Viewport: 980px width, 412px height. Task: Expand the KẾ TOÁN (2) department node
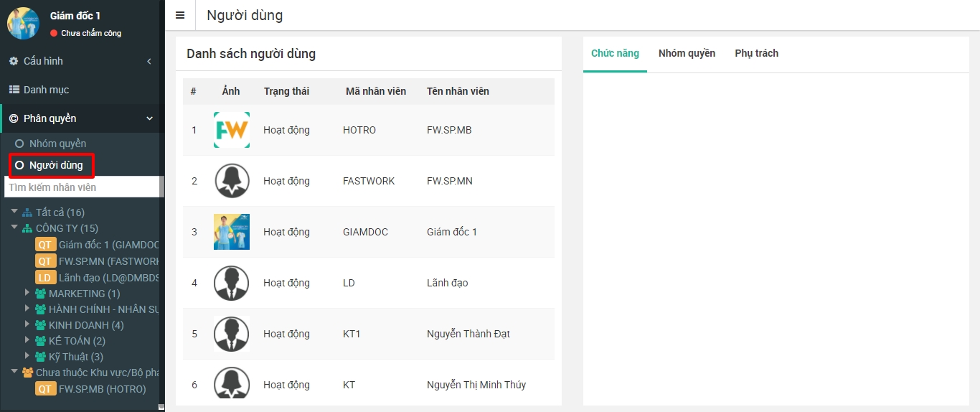pyautogui.click(x=27, y=340)
